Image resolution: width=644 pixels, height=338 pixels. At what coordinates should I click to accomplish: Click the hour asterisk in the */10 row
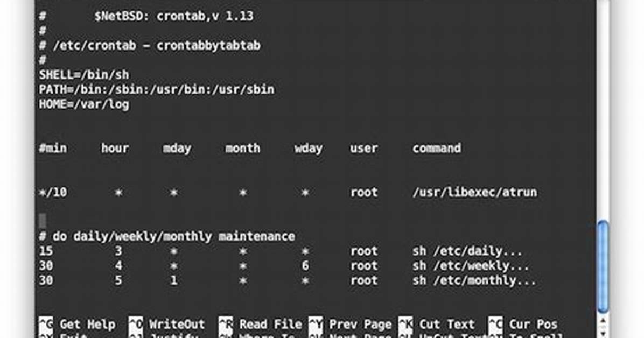(x=118, y=192)
